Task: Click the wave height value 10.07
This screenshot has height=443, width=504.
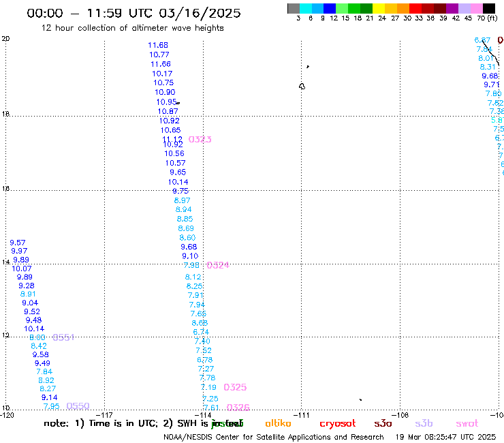Action: pos(22,269)
